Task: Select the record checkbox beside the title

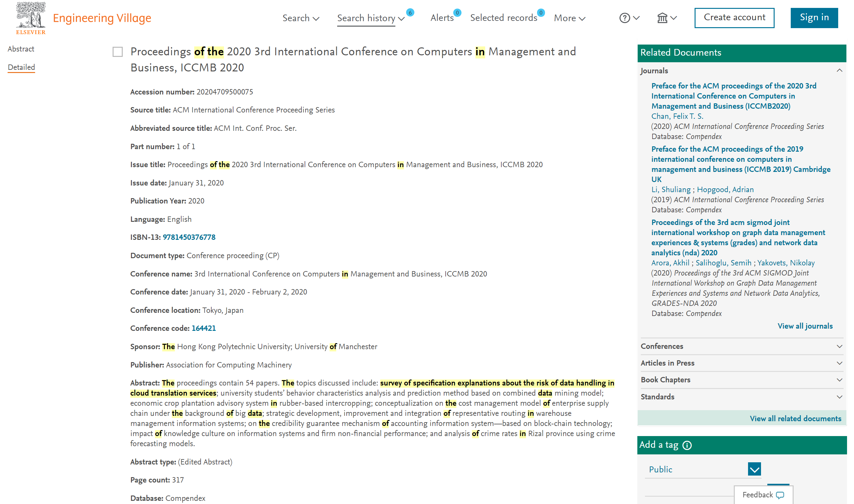Action: [118, 52]
